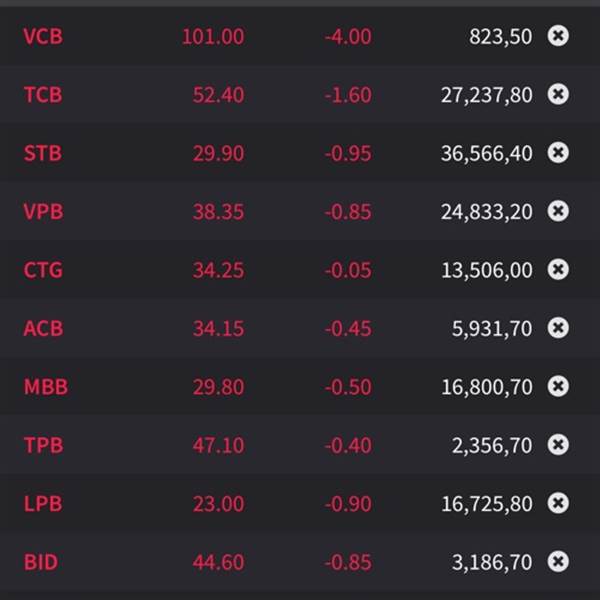The height and width of the screenshot is (600, 600).
Task: Remove VCB from the watchlist
Action: (558, 36)
